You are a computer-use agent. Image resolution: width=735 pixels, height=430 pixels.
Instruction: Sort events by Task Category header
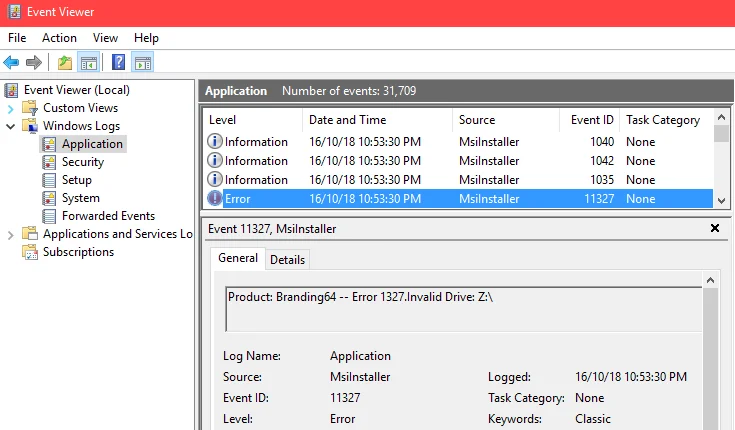[667, 120]
